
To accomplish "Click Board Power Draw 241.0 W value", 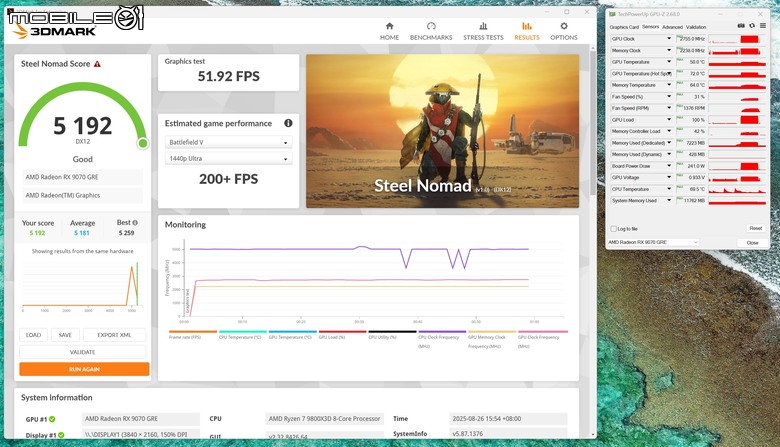I will pos(690,166).
